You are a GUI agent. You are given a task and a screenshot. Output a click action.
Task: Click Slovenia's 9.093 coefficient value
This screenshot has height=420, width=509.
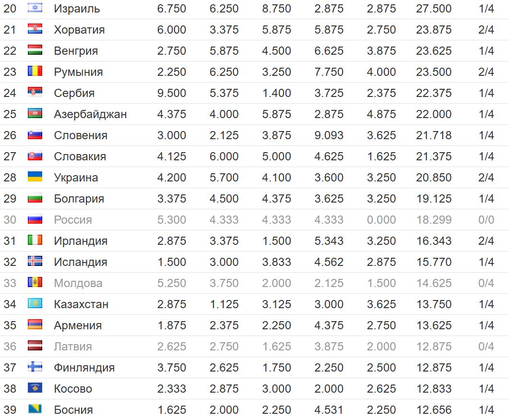[x=329, y=135]
